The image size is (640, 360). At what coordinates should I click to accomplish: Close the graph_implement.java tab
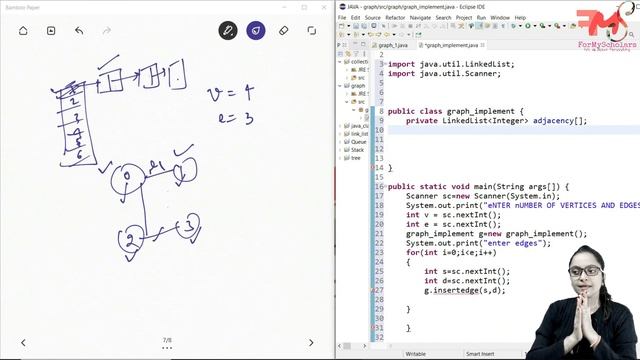click(482, 45)
